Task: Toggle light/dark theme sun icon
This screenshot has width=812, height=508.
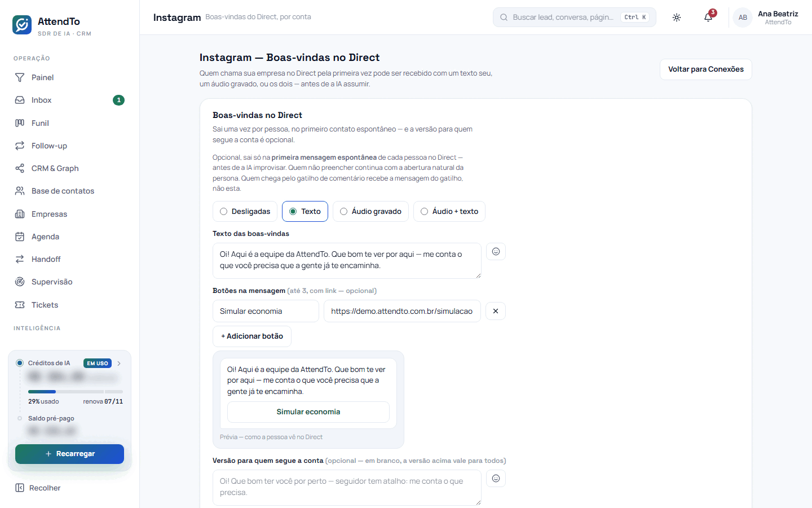Action: [677, 17]
